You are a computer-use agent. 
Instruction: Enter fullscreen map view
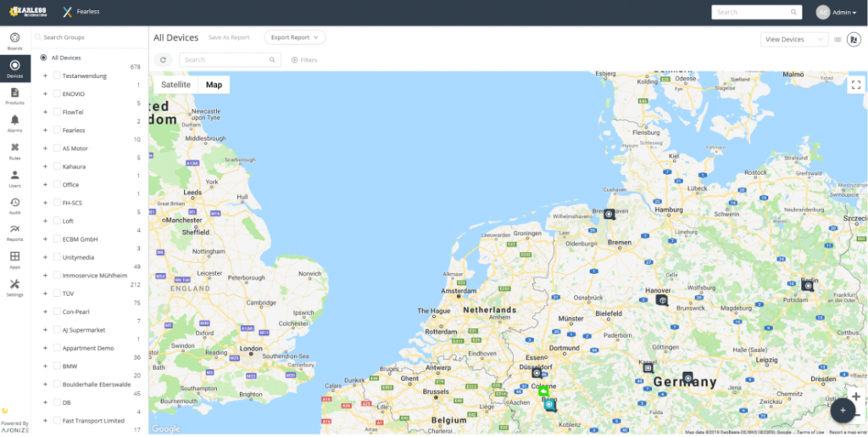[x=855, y=85]
